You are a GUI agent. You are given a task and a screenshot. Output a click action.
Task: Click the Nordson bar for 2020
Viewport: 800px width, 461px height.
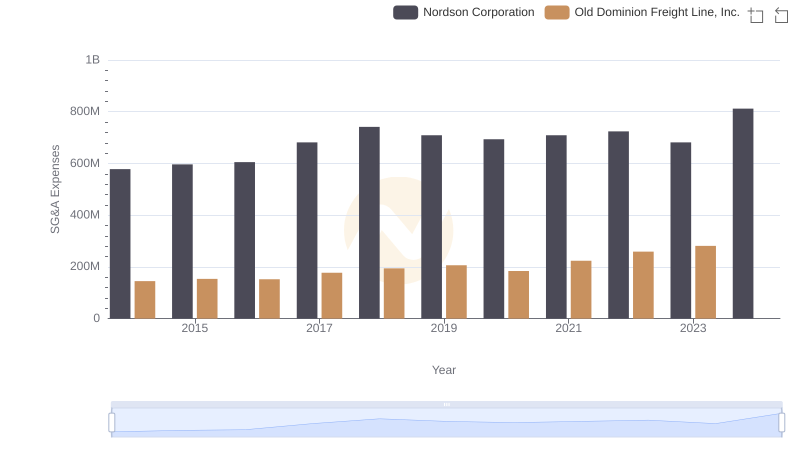[x=494, y=229]
